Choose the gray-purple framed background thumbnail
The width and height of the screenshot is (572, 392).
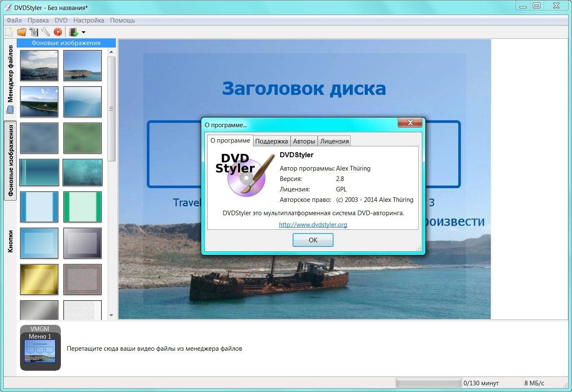pyautogui.click(x=83, y=243)
